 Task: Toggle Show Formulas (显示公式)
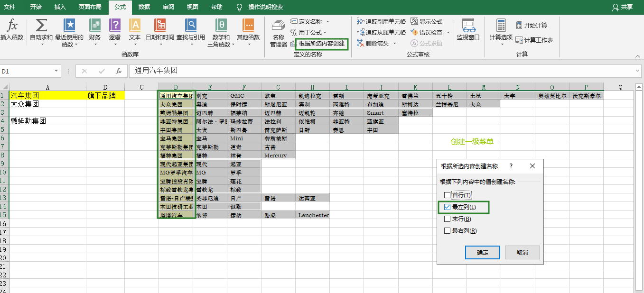(x=427, y=22)
